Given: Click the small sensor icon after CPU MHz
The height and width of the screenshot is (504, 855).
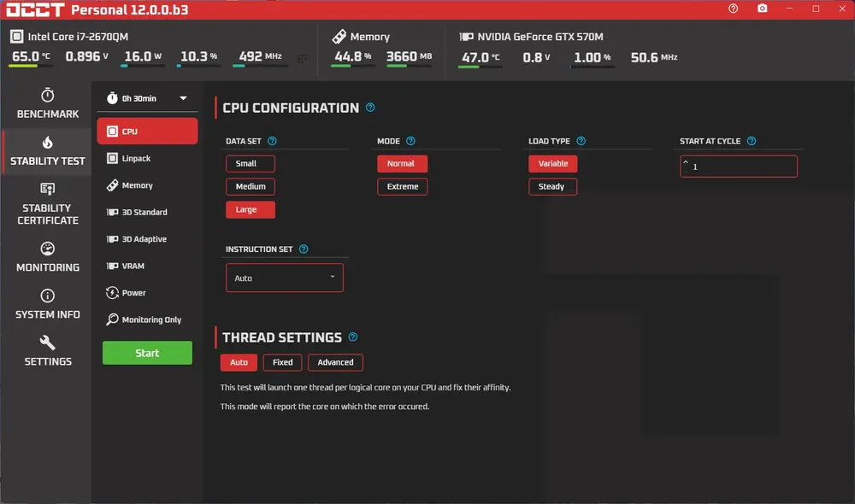Looking at the screenshot, I should tap(302, 58).
